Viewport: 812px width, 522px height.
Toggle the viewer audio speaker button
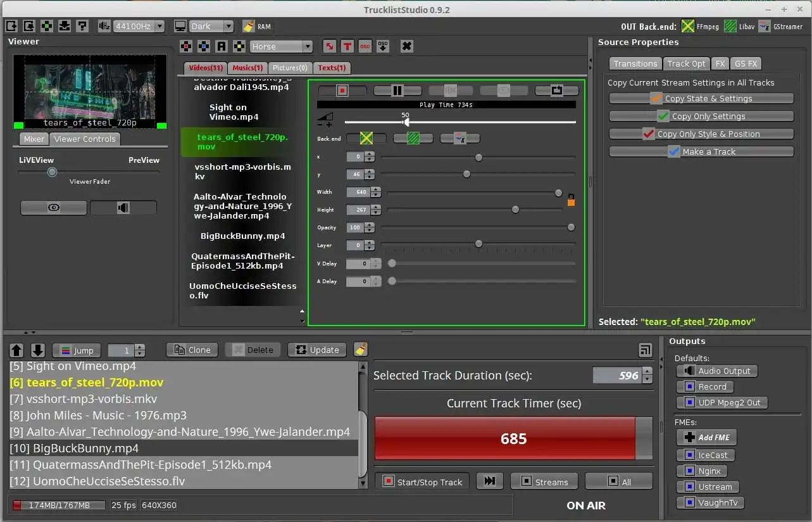click(123, 208)
